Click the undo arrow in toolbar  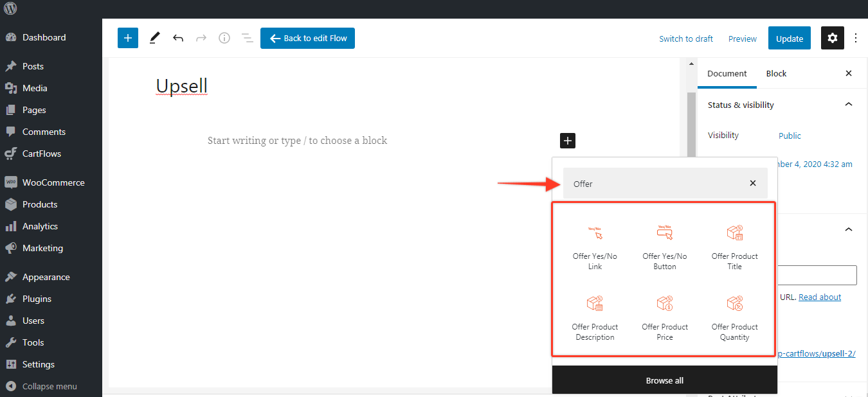point(178,39)
